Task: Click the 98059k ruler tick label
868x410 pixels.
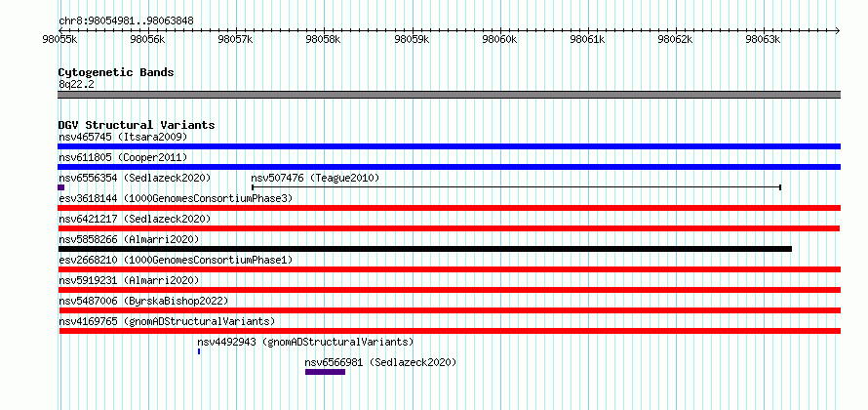Action: point(412,40)
